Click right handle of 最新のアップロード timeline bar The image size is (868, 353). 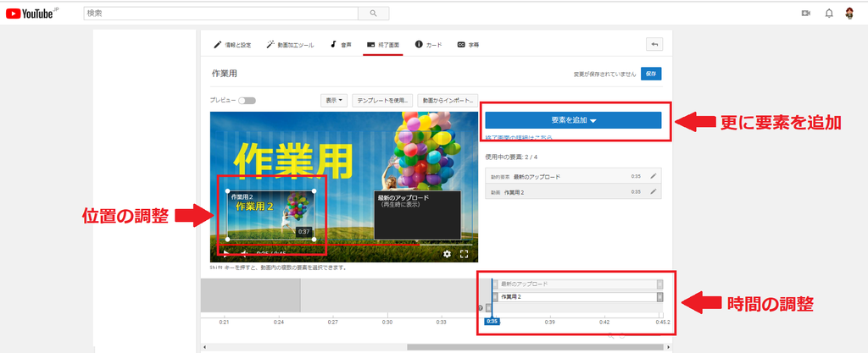(659, 284)
